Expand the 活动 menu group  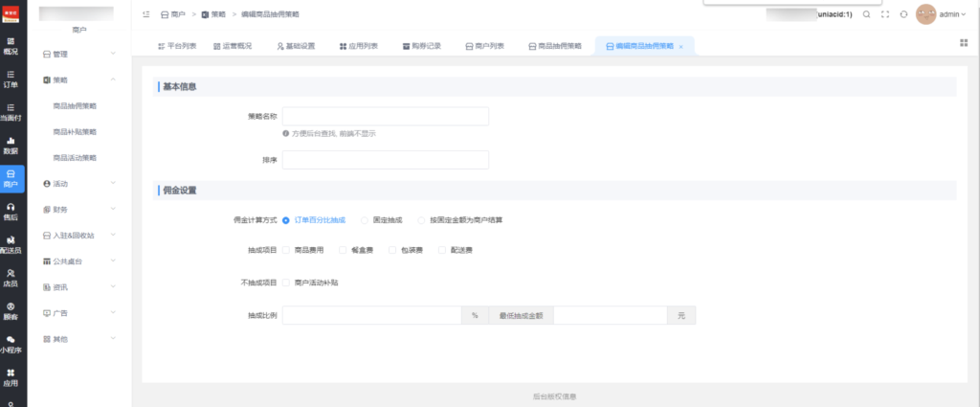[x=79, y=184]
